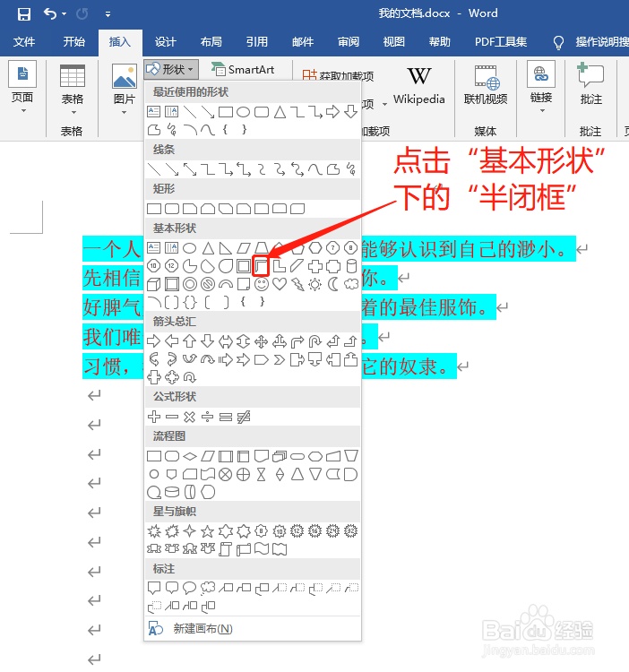
Task: Choose the up arrow in 箭头总汇
Action: click(x=189, y=341)
